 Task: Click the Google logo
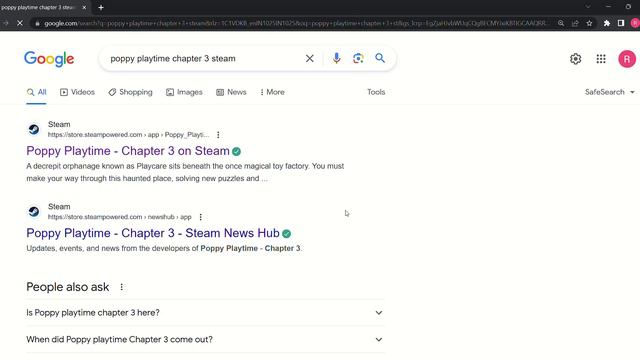tap(49, 59)
